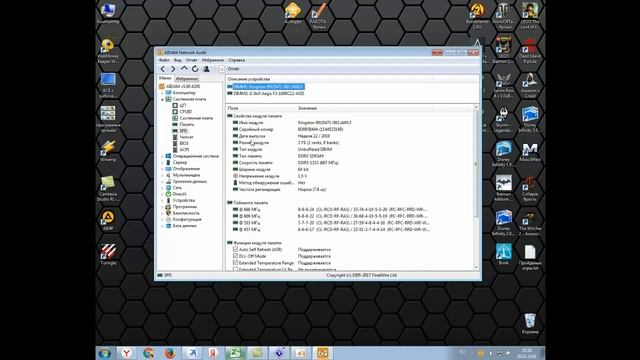Open the Компьютер desktop icon
The width and height of the screenshot is (640, 360).
pos(108,13)
